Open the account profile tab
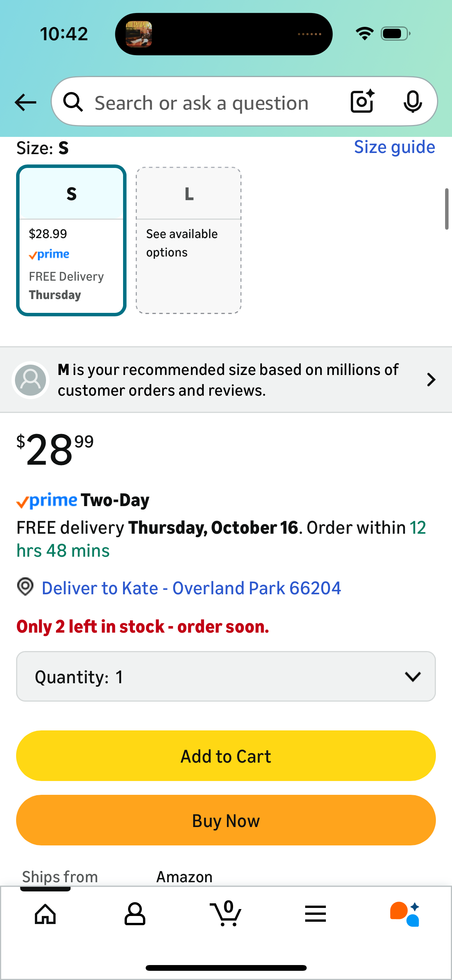Image resolution: width=452 pixels, height=980 pixels. (135, 914)
